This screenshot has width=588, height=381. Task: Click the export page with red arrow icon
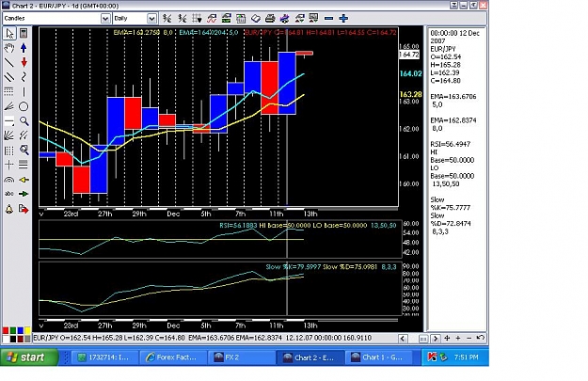tap(24, 209)
